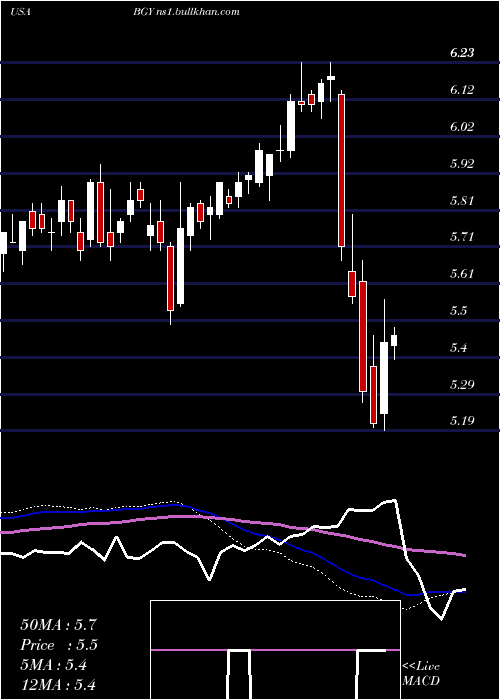Click the 6.23 price axis label
Image resolution: width=500 pixels, height=700 pixels.
[462, 53]
